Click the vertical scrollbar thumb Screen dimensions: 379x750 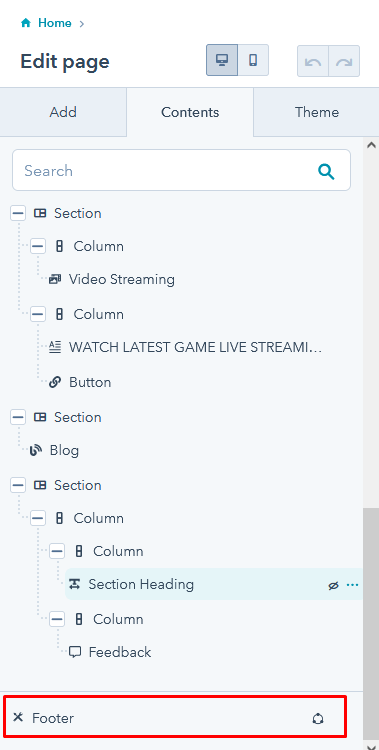370,624
